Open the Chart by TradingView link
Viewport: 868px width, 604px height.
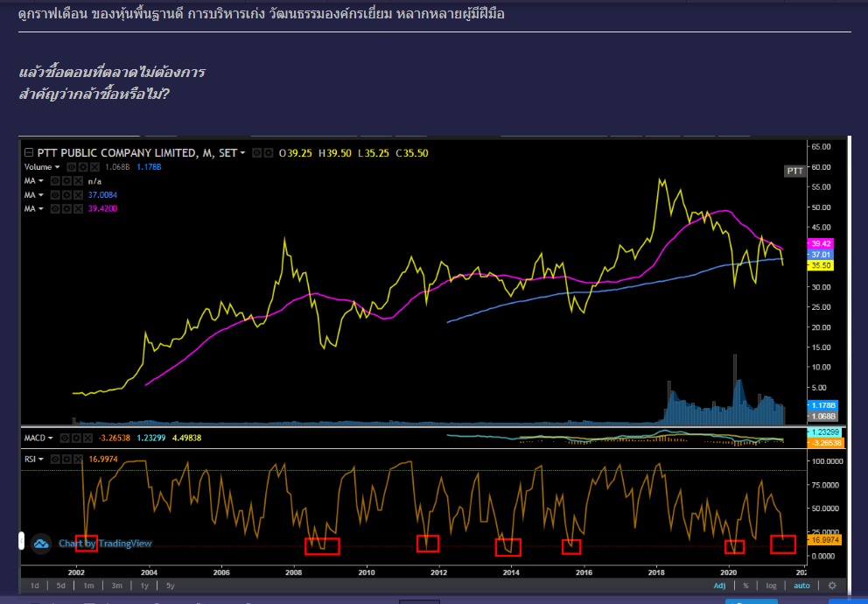coord(105,544)
